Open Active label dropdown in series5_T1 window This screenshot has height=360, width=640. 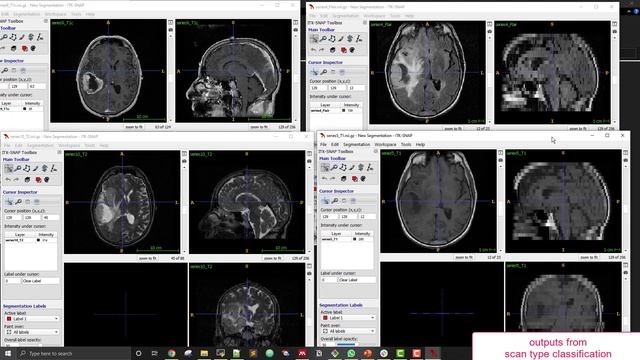tap(349, 318)
